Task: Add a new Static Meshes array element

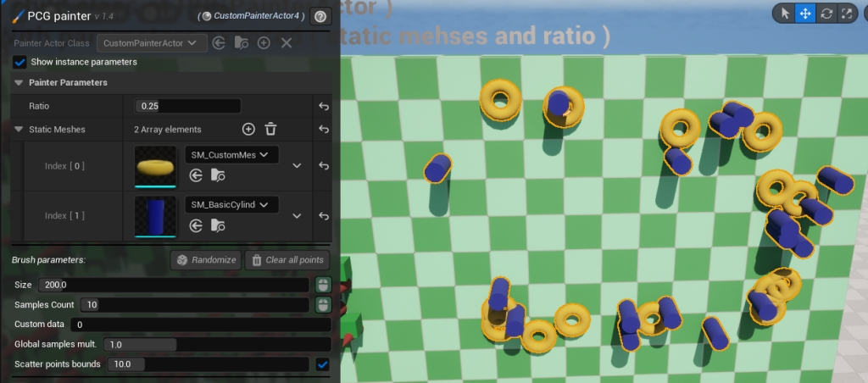Action: [248, 130]
